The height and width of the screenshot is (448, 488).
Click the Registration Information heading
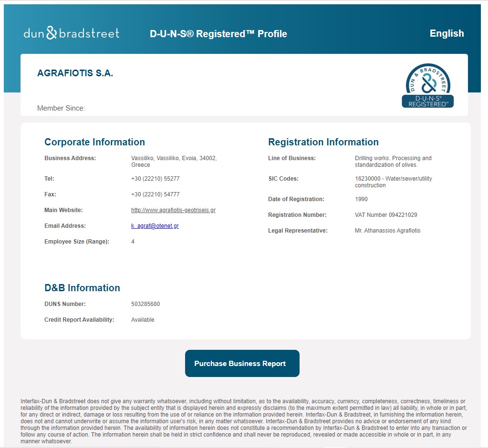pos(323,142)
